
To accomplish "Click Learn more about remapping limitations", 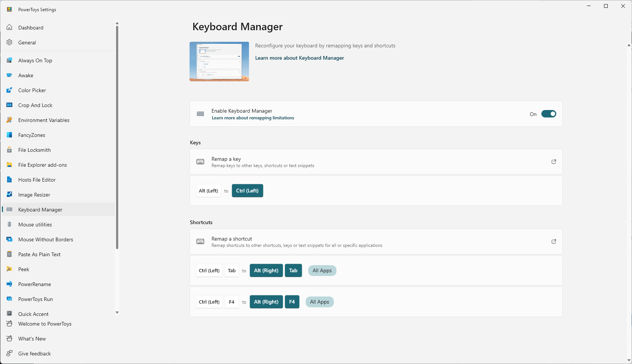I will pyautogui.click(x=253, y=117).
